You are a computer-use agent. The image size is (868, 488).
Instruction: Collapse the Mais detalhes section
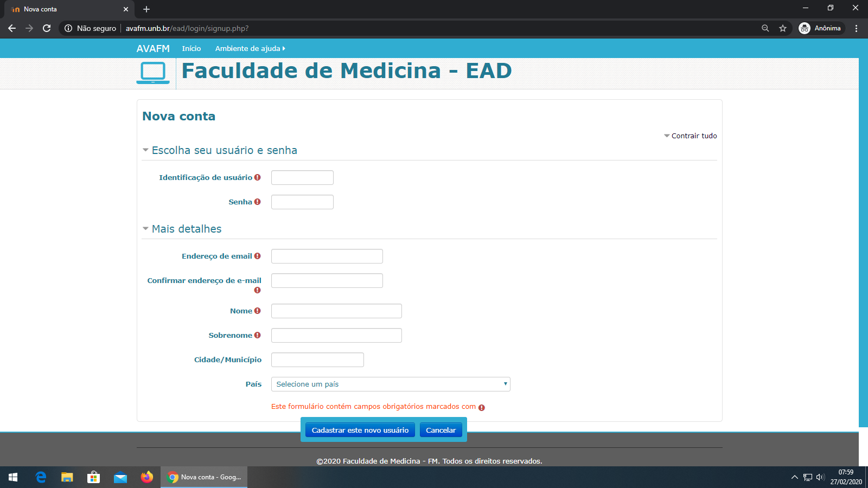pos(186,229)
